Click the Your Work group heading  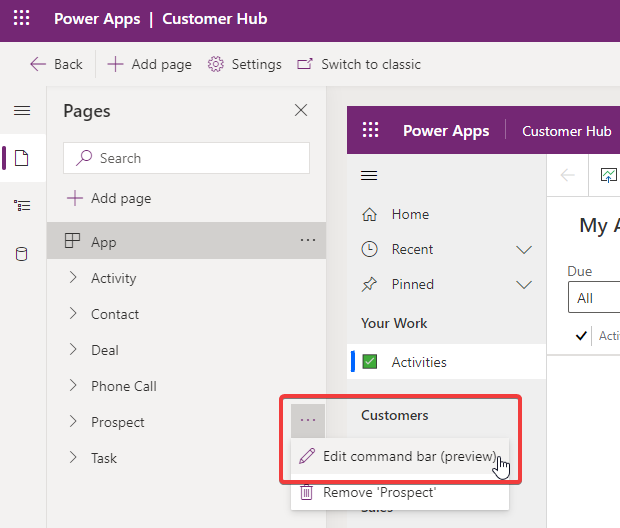point(394,323)
